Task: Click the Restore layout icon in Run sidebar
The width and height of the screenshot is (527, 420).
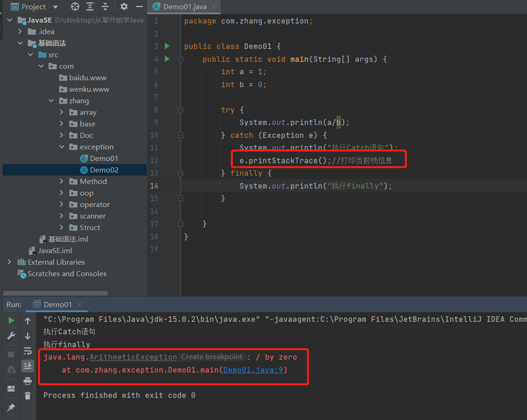Action: tap(11, 389)
